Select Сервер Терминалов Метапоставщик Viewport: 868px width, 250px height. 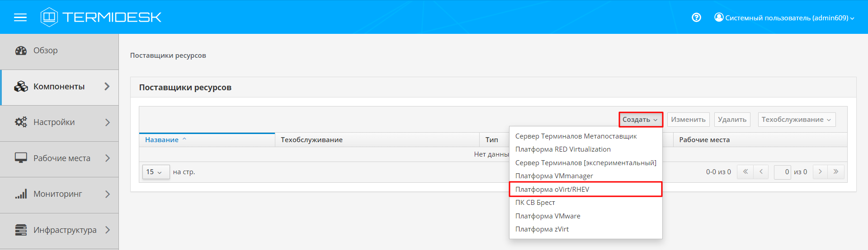tap(585, 136)
